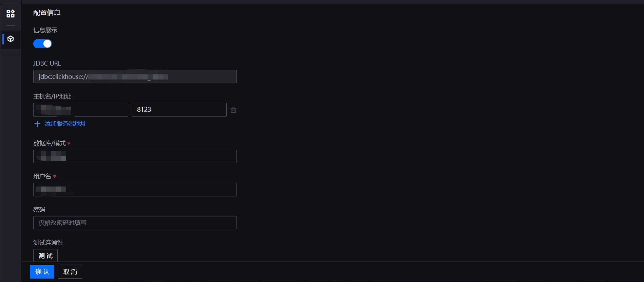Click the JDBC URL label text

click(x=47, y=64)
